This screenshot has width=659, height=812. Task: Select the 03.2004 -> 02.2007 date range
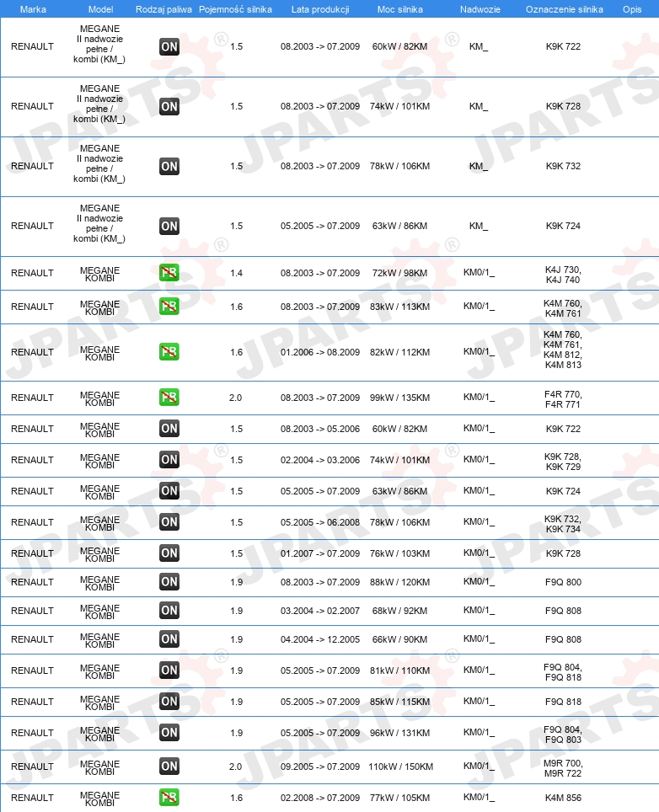320,611
